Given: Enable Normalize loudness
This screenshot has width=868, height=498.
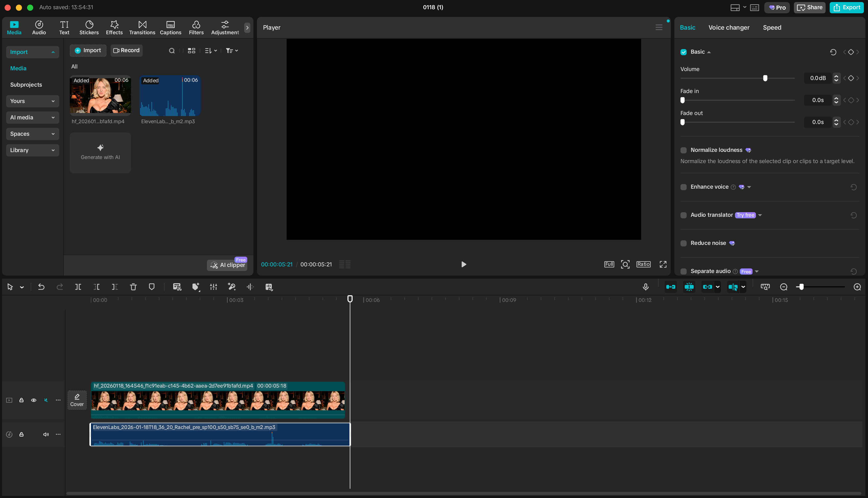Looking at the screenshot, I should [x=684, y=150].
